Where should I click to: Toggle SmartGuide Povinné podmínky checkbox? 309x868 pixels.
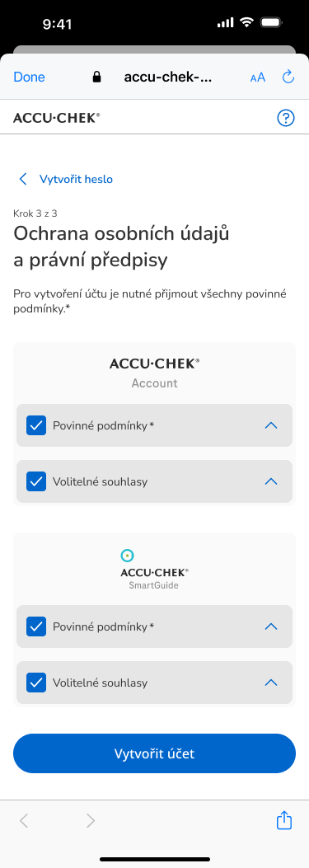pos(36,626)
